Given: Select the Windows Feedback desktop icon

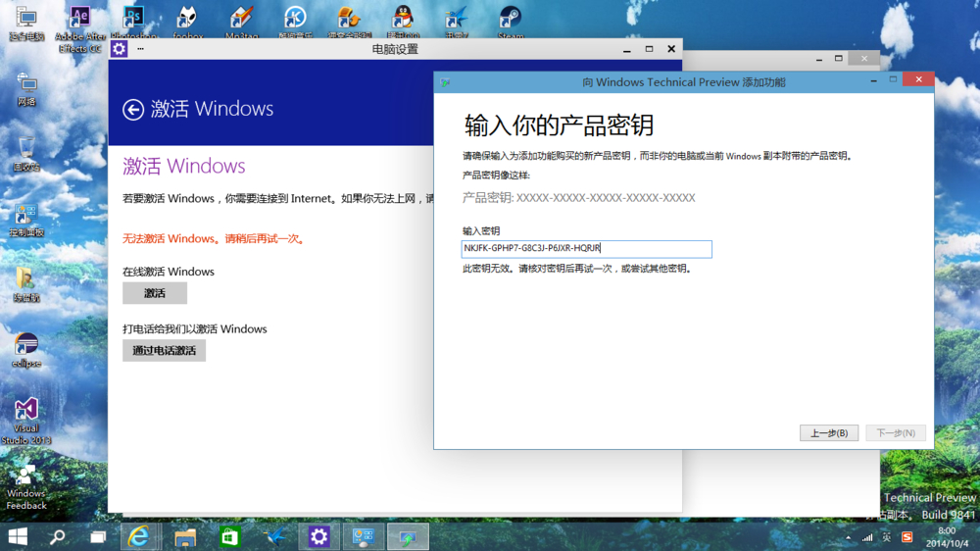Looking at the screenshot, I should click(26, 486).
